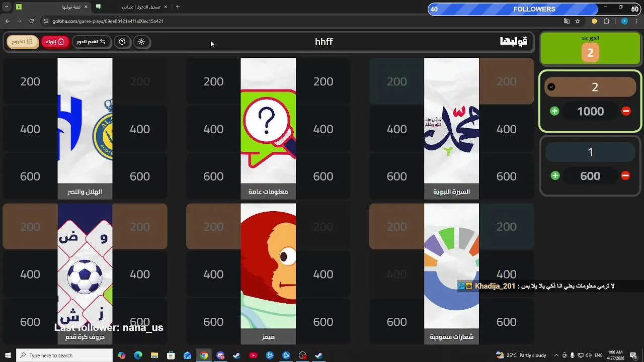Click the الدور عند current turn panel

point(590,49)
